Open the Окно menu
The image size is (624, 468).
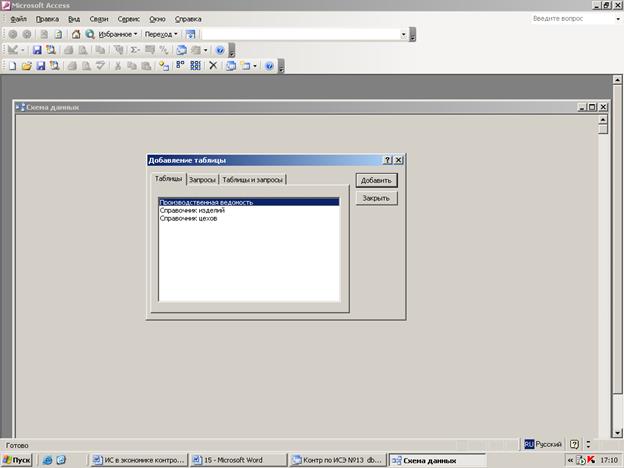click(157, 19)
